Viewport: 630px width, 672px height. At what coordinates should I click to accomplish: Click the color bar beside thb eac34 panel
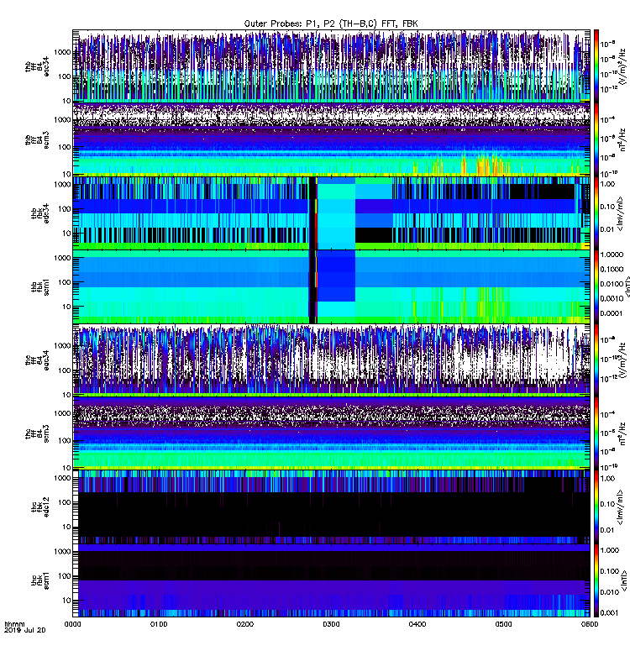coord(596,66)
